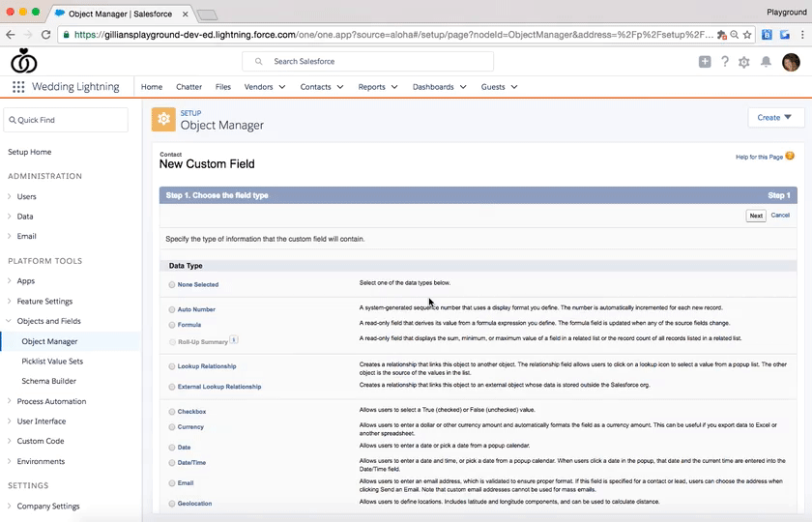Click the SETUP breadcrumb link
Image resolution: width=812 pixels, height=522 pixels.
click(190, 113)
